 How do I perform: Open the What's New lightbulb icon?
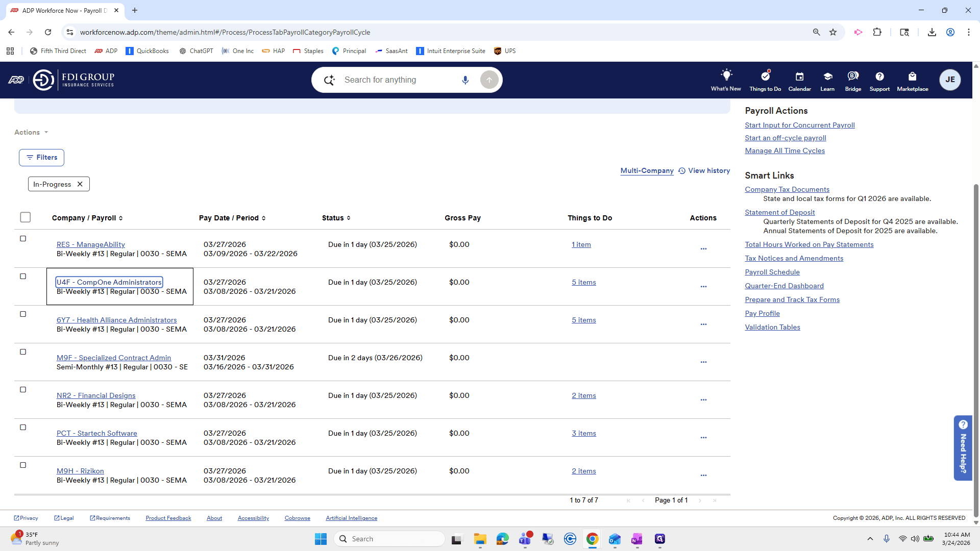(x=726, y=76)
